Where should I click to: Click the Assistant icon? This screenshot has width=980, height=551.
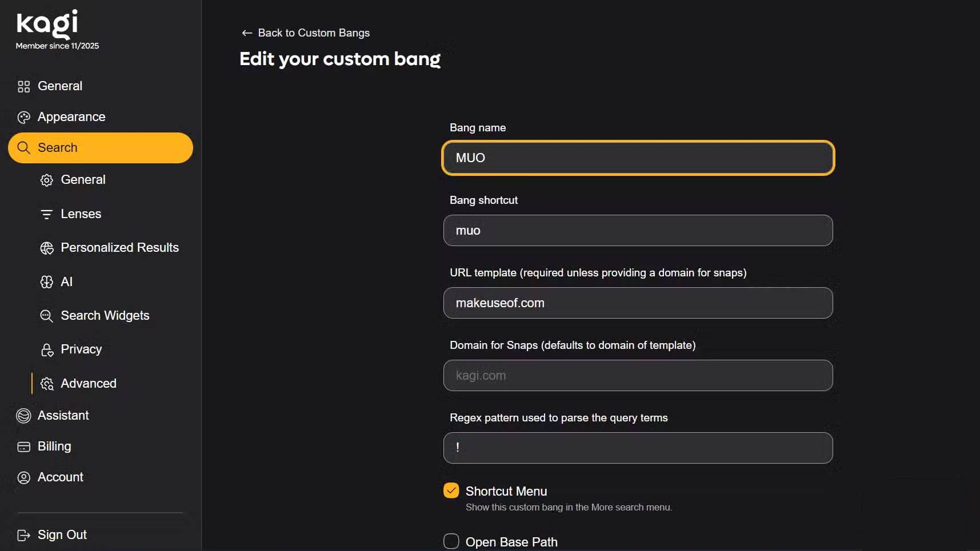click(x=23, y=416)
